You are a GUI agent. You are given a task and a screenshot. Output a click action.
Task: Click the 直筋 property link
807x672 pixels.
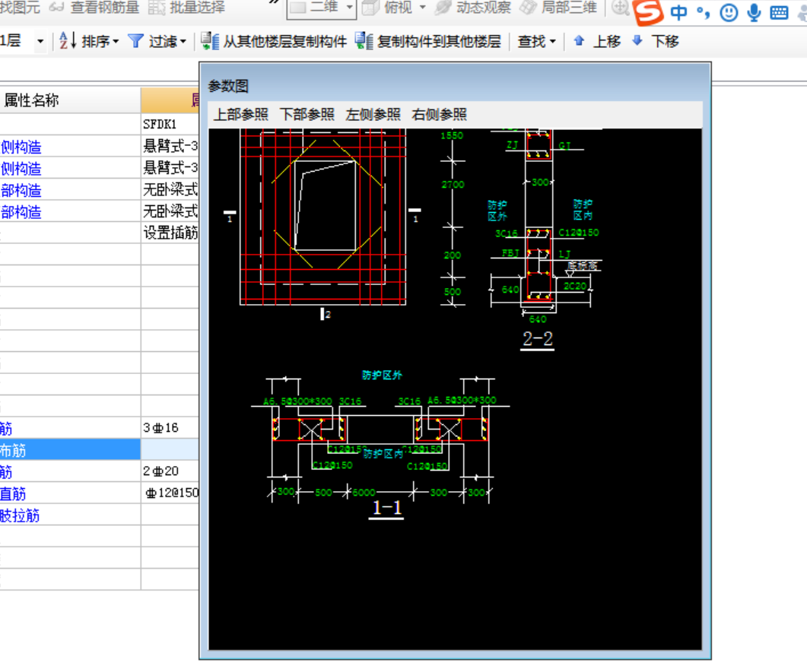(13, 494)
